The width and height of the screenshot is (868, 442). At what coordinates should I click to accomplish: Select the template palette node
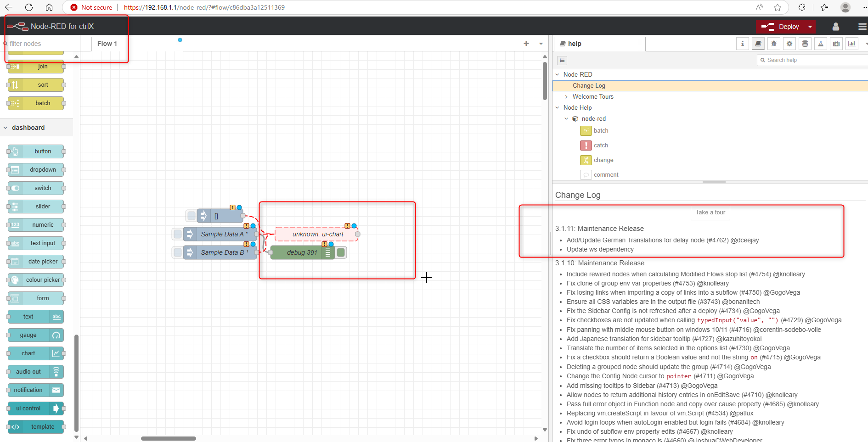click(36, 427)
